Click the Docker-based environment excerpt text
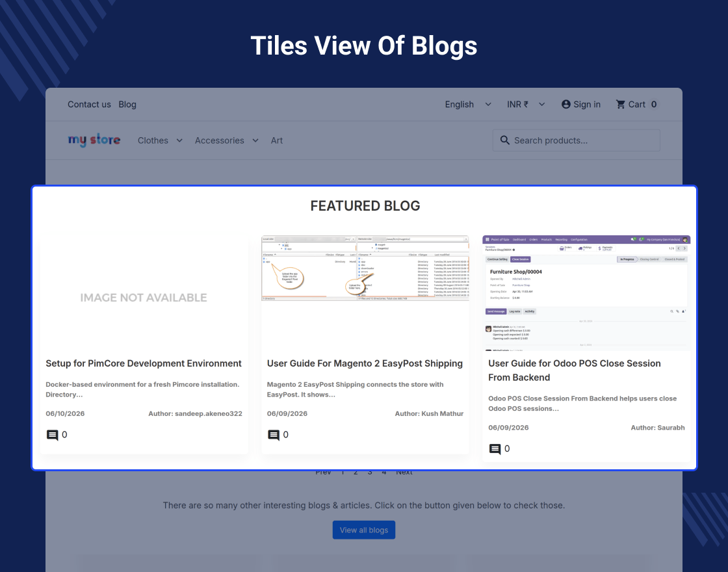The height and width of the screenshot is (572, 728). (x=142, y=389)
